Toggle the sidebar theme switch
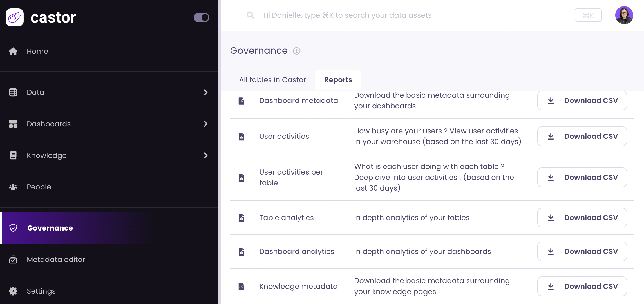Viewport: 644px width, 304px height. pyautogui.click(x=202, y=17)
